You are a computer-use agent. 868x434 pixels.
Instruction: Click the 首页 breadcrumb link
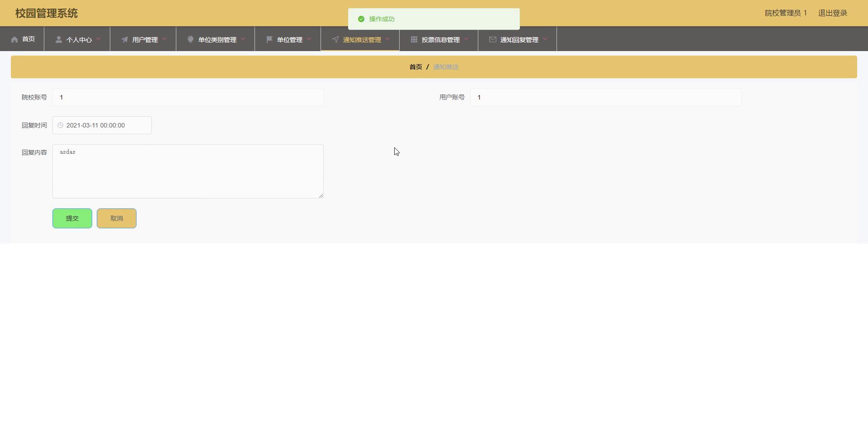415,67
